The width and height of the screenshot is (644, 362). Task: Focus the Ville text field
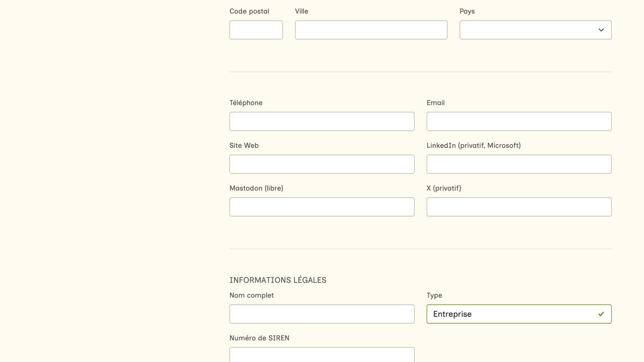coord(371,30)
